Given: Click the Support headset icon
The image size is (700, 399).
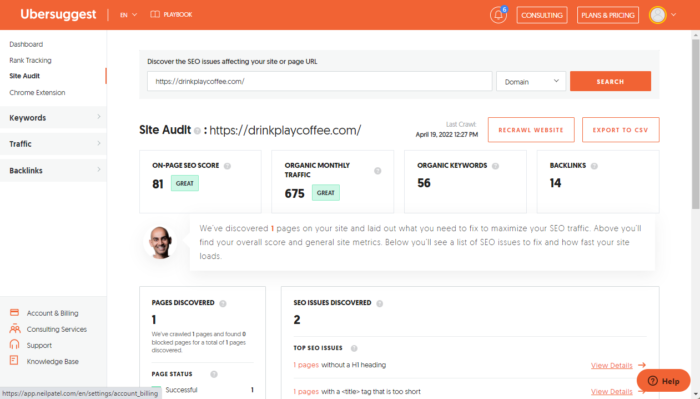Looking at the screenshot, I should pos(14,345).
